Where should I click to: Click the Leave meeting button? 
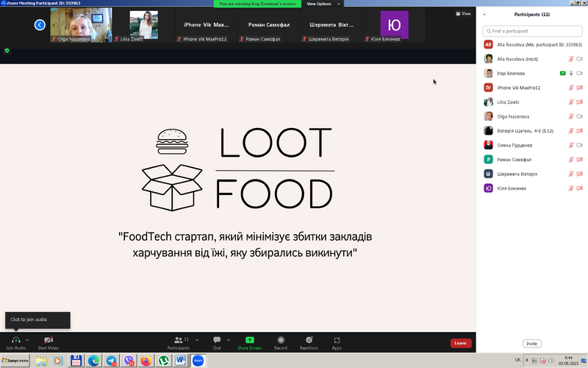461,343
